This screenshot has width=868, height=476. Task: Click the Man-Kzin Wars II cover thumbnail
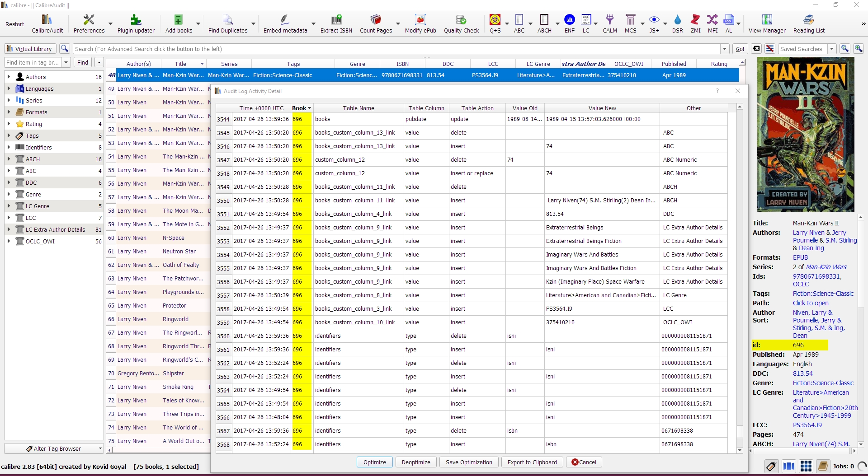806,134
